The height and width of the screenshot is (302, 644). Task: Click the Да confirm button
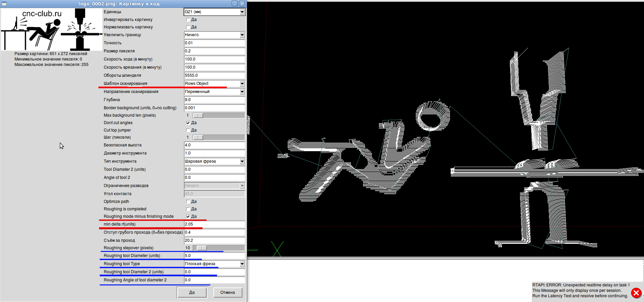pos(192,293)
